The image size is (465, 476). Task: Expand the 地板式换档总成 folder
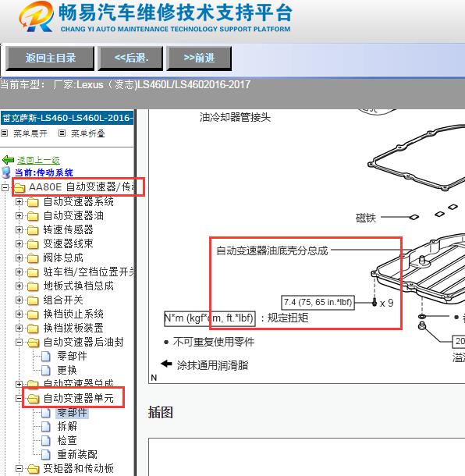coord(19,286)
